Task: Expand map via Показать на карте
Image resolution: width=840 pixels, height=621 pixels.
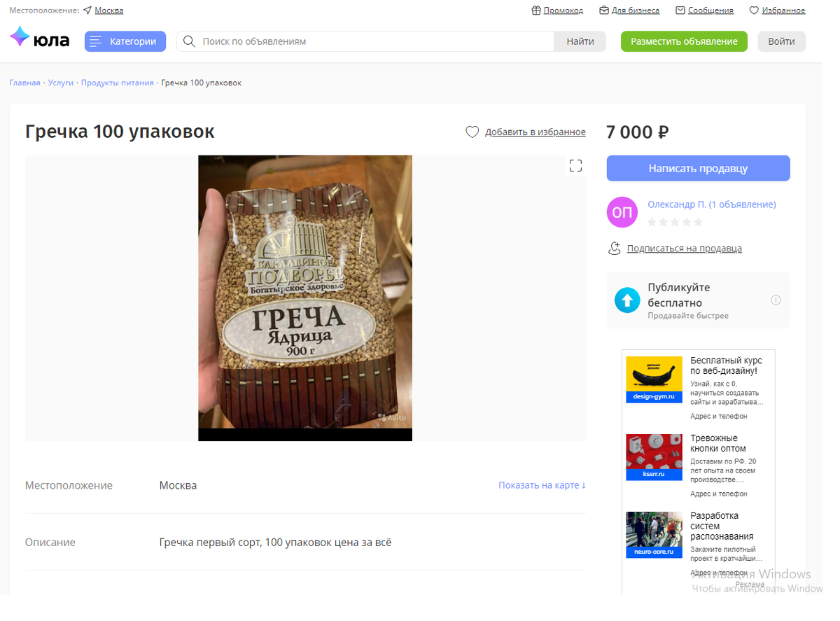Action: pos(542,485)
